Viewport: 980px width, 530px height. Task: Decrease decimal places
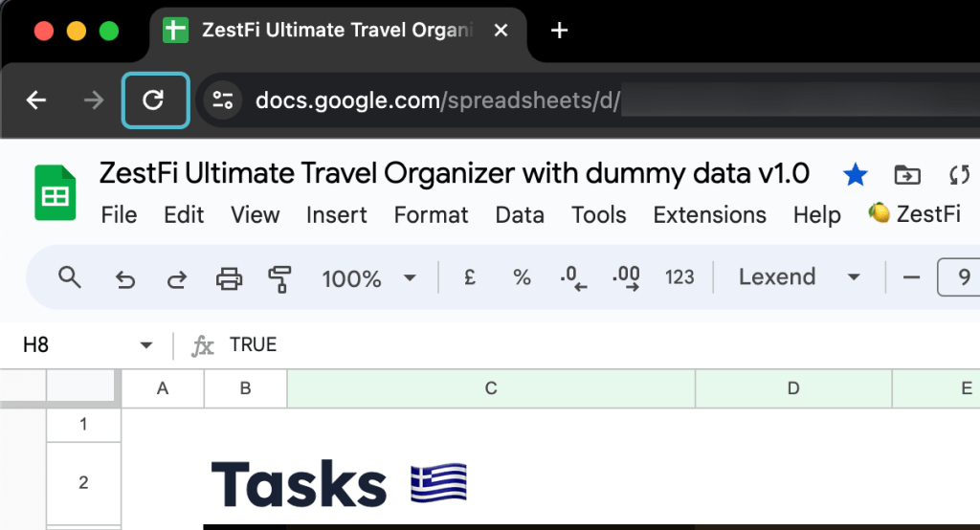(x=573, y=278)
